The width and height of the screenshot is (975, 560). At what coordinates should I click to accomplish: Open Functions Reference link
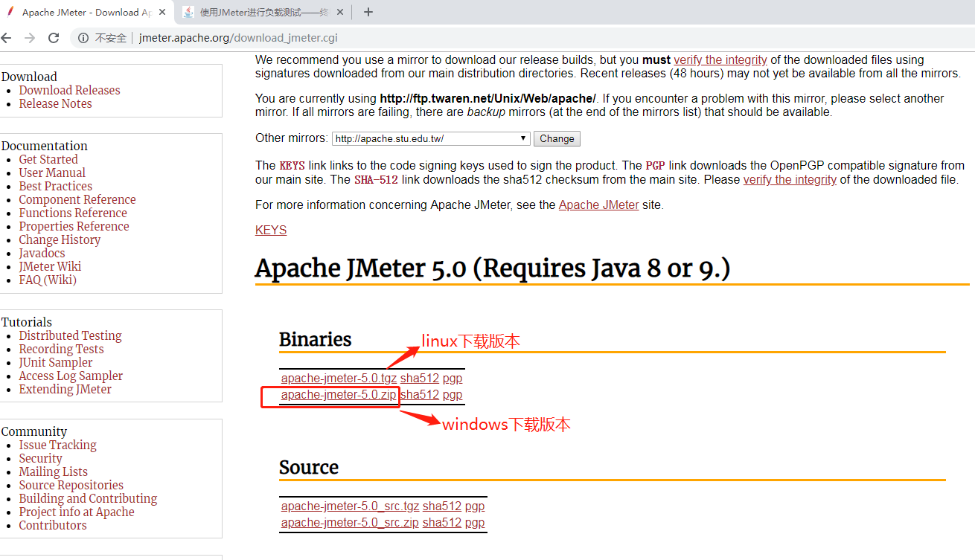click(x=73, y=213)
